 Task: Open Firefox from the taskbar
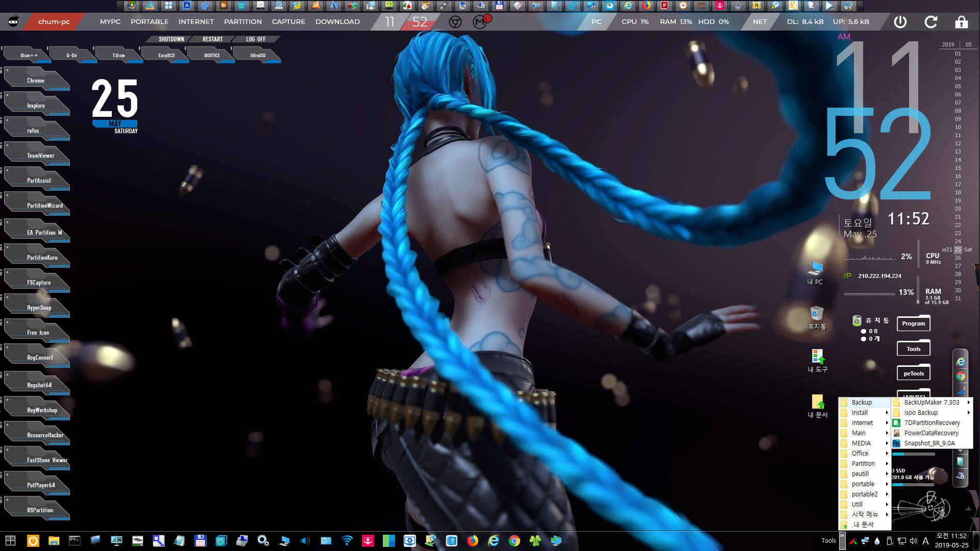point(473,541)
